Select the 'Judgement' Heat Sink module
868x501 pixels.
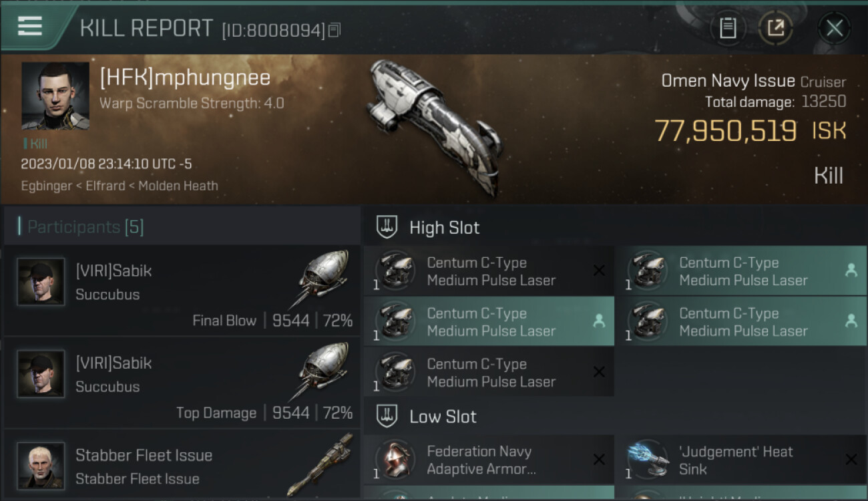coord(740,460)
